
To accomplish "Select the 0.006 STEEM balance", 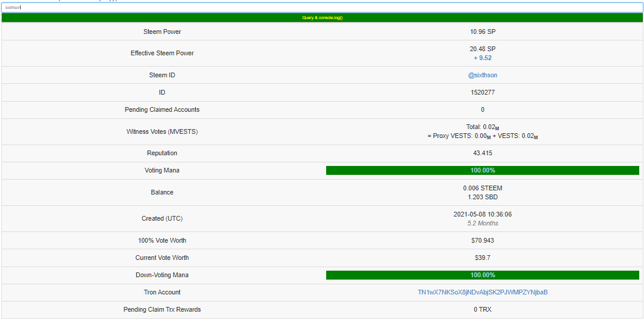I will pyautogui.click(x=483, y=188).
